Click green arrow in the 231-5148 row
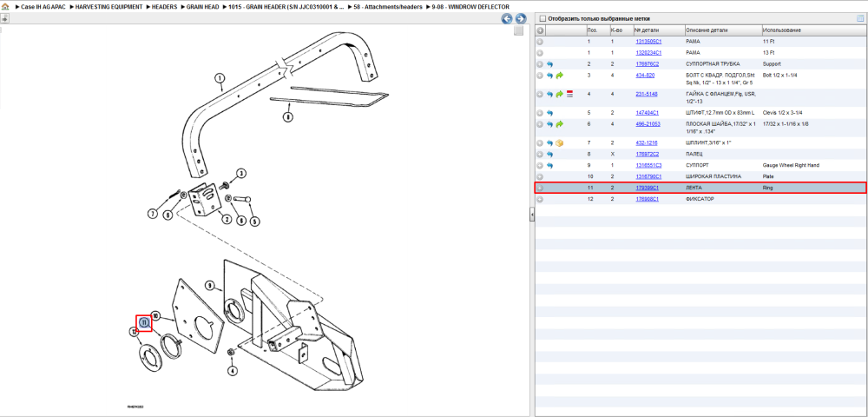The height and width of the screenshot is (417, 868). click(560, 95)
